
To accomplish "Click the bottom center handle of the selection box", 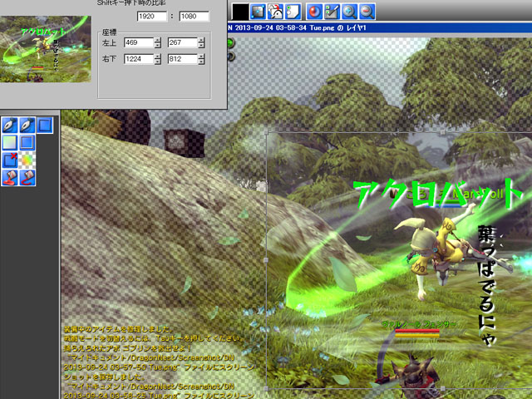I will [443, 388].
